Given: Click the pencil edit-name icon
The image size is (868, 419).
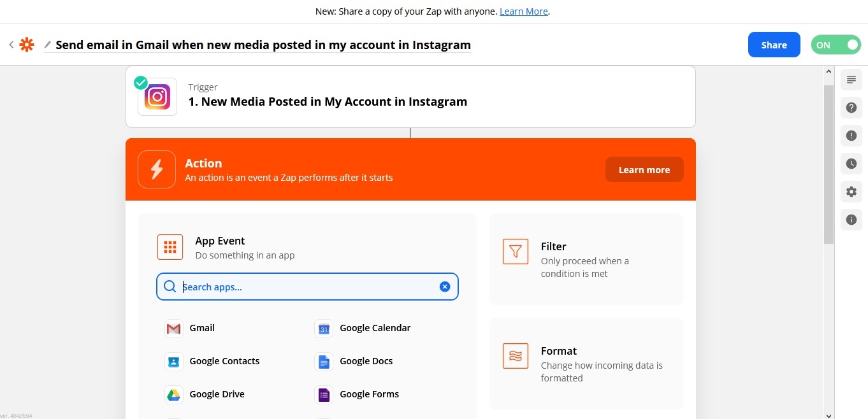Looking at the screenshot, I should (x=47, y=45).
